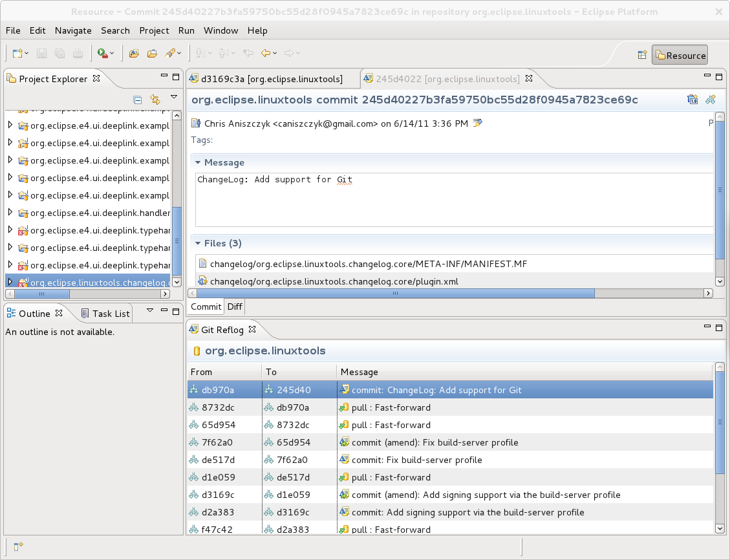The image size is (730, 560).
Task: Open the Back history dropdown arrow
Action: 275,53
